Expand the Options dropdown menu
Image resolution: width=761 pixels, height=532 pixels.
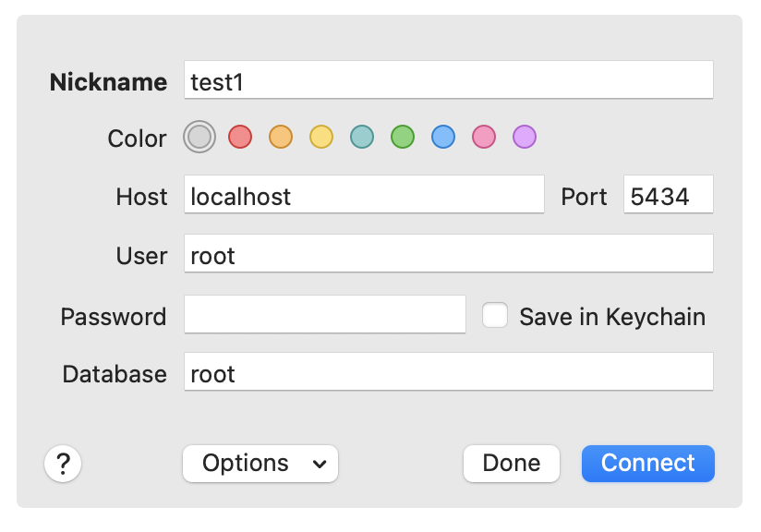pos(260,464)
